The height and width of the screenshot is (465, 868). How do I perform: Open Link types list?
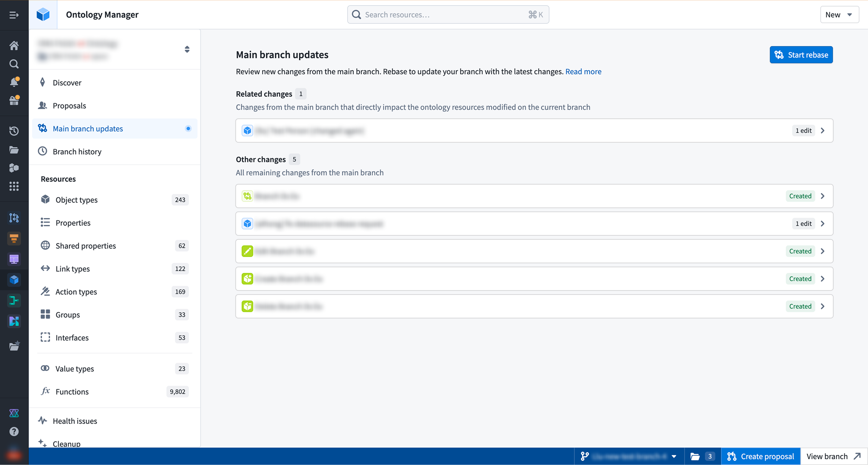pyautogui.click(x=115, y=269)
